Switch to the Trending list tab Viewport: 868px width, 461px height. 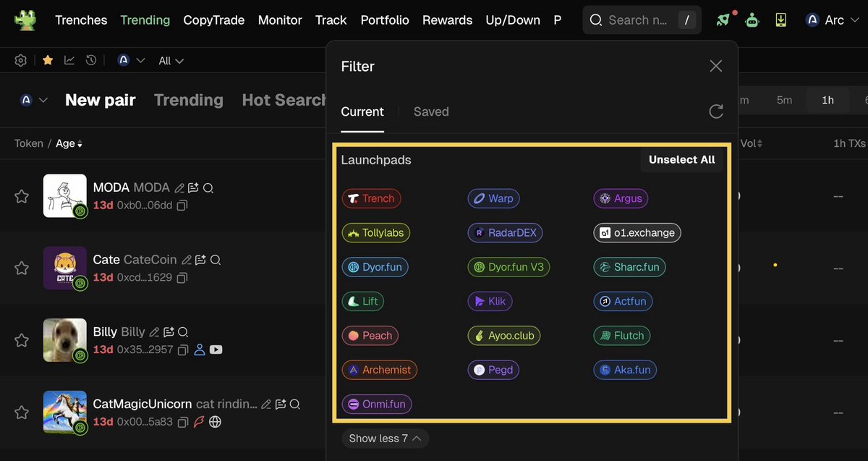click(x=189, y=100)
